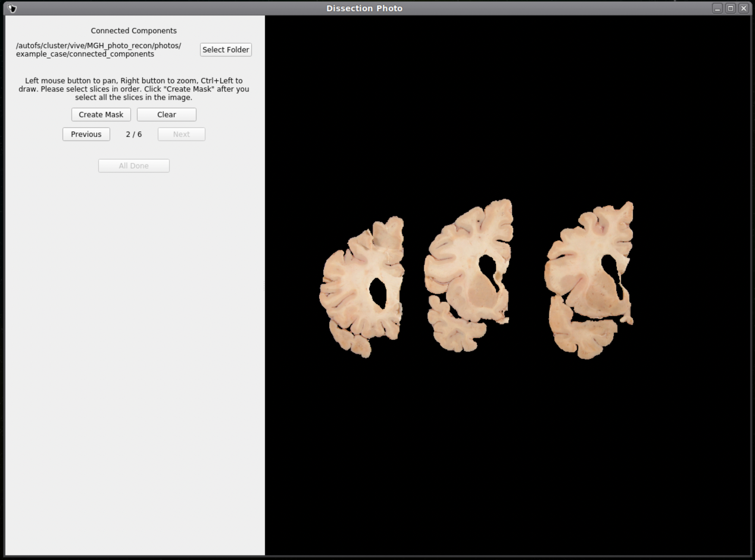
Task: Click the Clear button
Action: point(166,114)
